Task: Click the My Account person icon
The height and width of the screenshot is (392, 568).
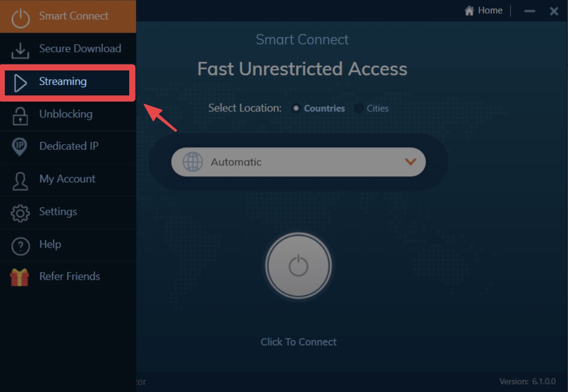Action: click(20, 181)
